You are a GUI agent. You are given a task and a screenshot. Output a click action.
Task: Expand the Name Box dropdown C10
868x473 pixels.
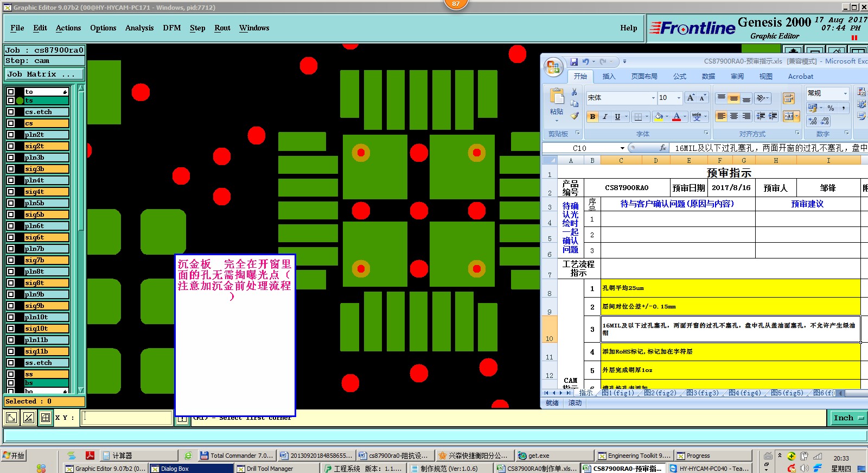tap(622, 148)
